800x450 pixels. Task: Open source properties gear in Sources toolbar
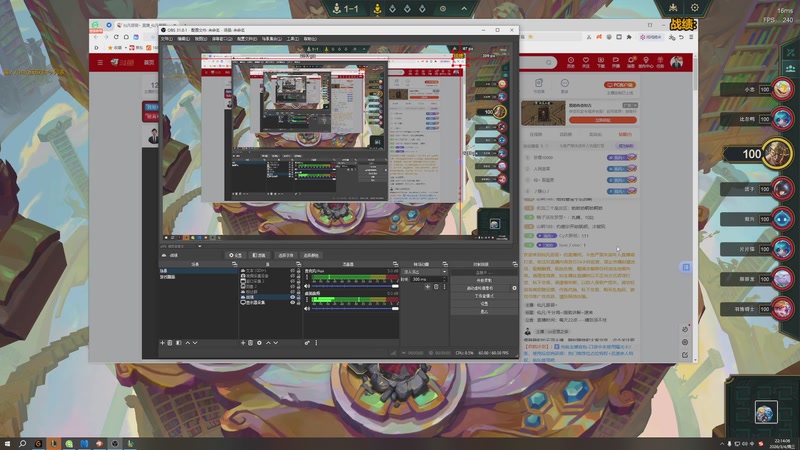pyautogui.click(x=259, y=342)
